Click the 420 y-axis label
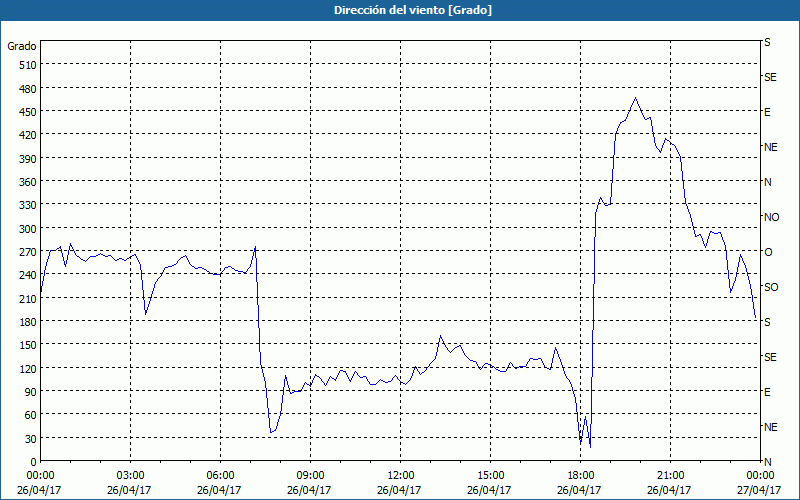 [x=28, y=135]
